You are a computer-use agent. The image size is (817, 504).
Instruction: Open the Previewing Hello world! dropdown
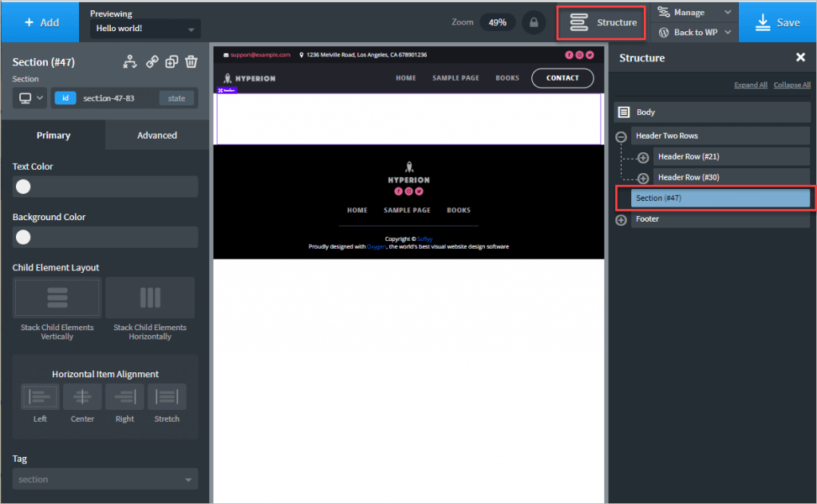point(144,30)
